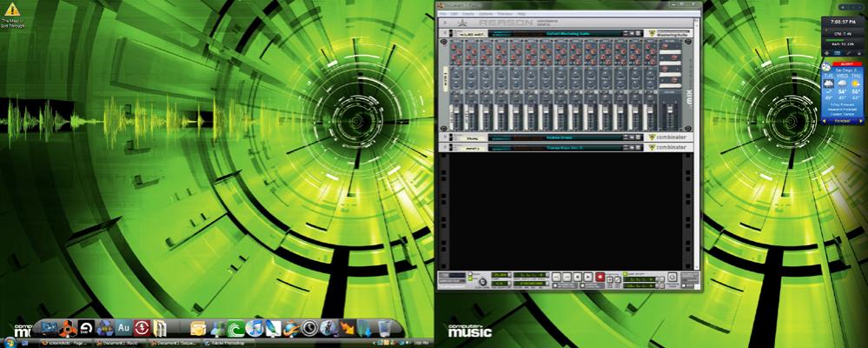
Task: Open the Edit menu in Reason
Action: tap(454, 14)
